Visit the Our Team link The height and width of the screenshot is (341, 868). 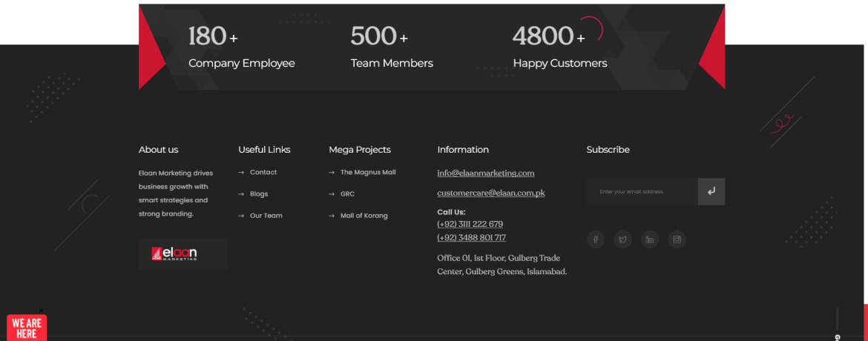pos(266,216)
